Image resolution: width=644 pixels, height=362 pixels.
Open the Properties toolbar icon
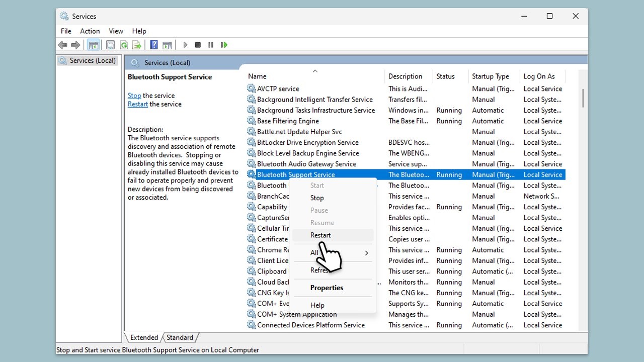110,45
